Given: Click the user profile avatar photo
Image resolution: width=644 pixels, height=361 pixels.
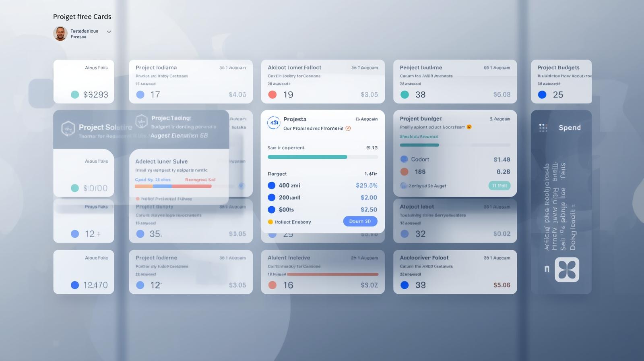Looking at the screenshot, I should point(60,33).
